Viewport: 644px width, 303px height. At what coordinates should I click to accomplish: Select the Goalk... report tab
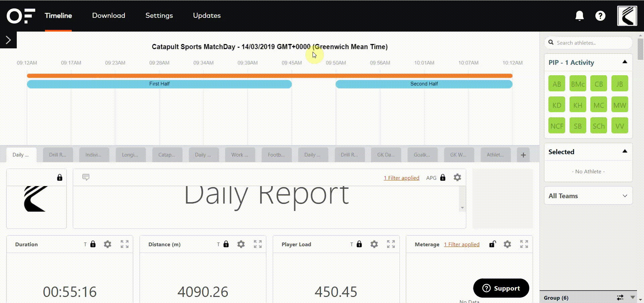click(422, 155)
